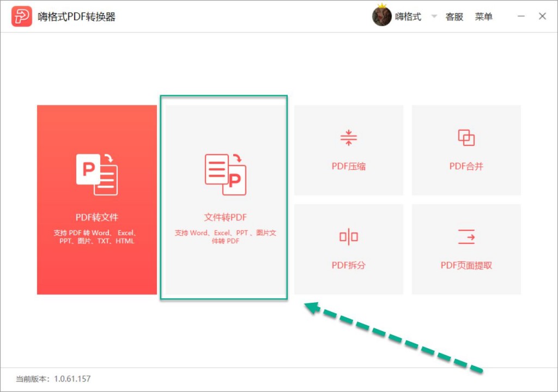Click the 支持 PDF 转 Word, Excel description
The image size is (558, 392).
pyautogui.click(x=96, y=237)
